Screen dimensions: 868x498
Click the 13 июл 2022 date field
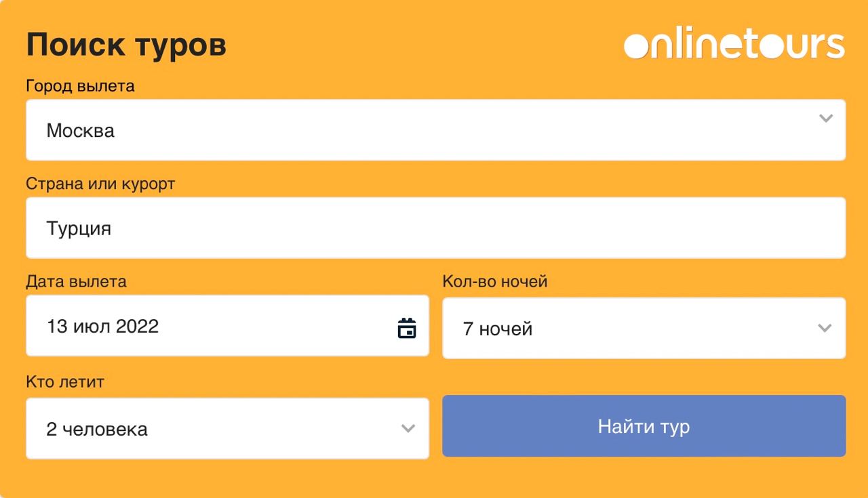point(228,325)
